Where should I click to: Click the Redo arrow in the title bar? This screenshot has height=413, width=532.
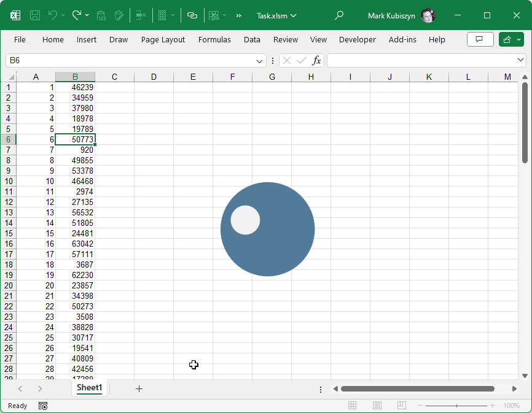point(76,15)
